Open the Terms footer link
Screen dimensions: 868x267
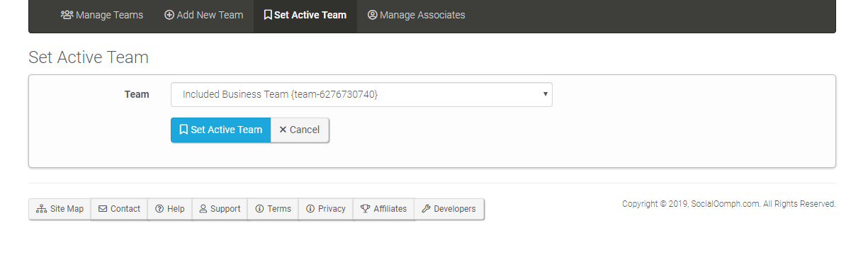click(x=273, y=209)
